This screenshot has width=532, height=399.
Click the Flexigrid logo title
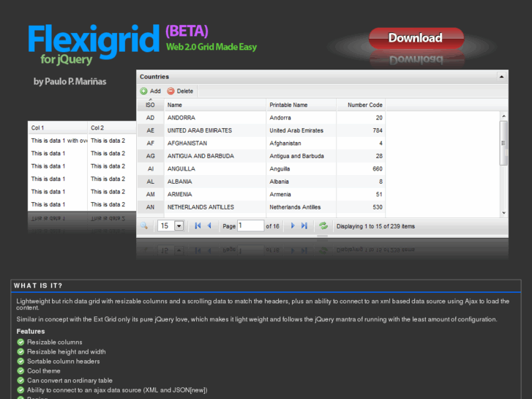(94, 40)
